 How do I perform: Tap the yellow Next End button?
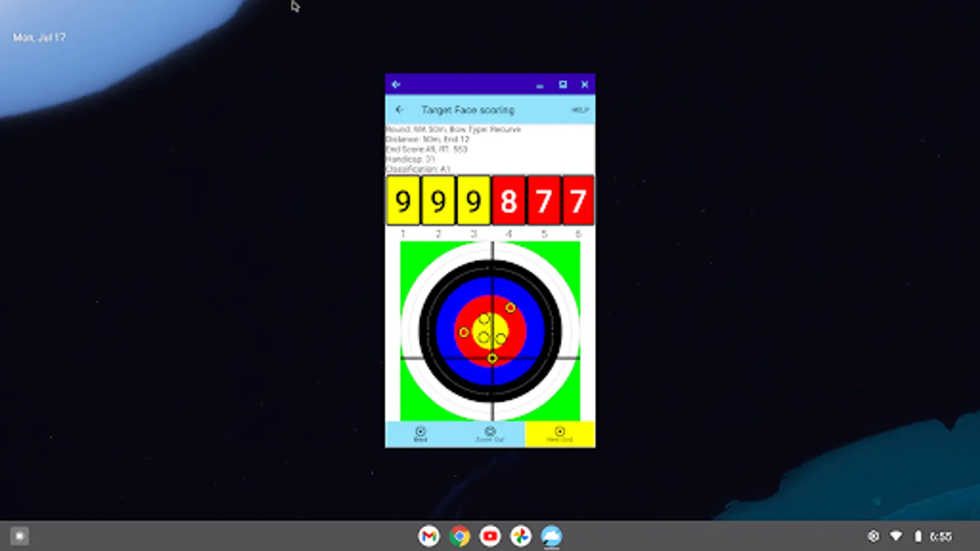click(560, 434)
